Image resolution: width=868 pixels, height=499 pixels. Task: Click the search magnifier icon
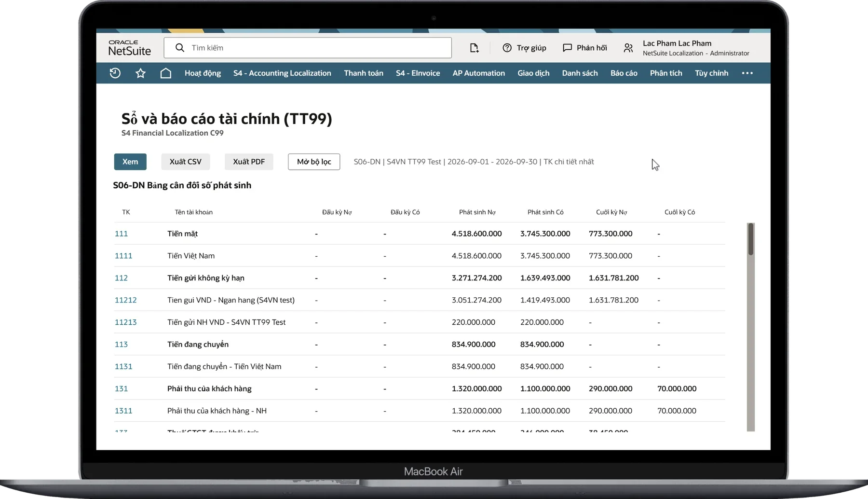180,48
